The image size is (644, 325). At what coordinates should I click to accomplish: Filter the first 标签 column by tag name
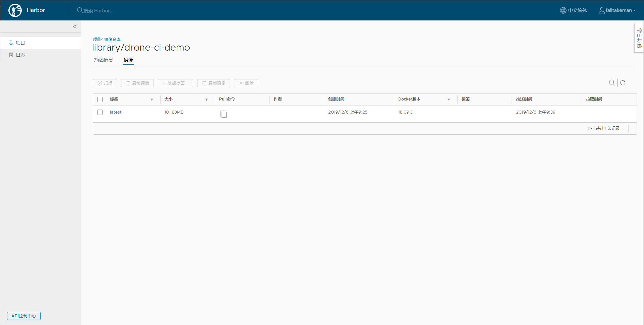(152, 100)
